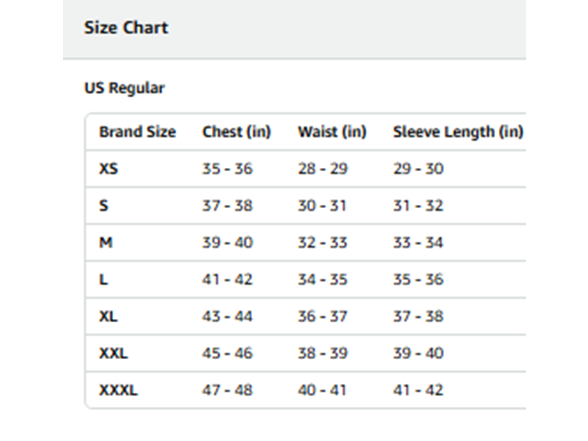Click the Waist (in) column header
This screenshot has width=588, height=441.
(332, 132)
